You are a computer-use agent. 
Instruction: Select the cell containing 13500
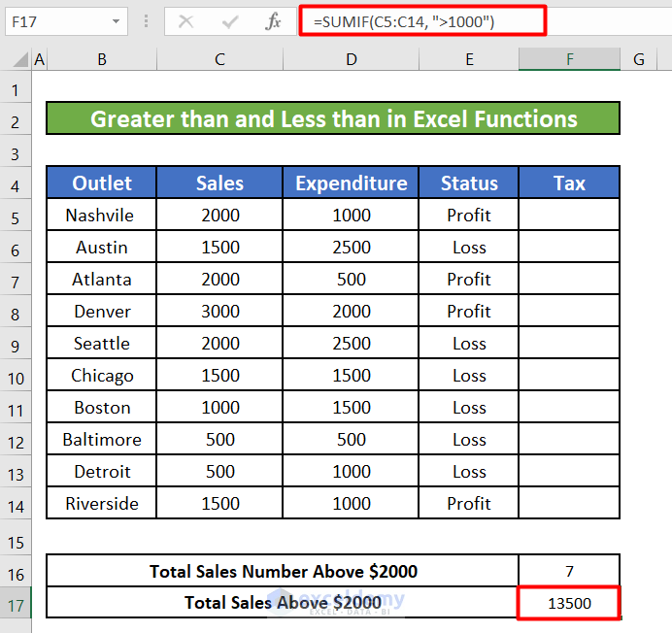click(569, 603)
